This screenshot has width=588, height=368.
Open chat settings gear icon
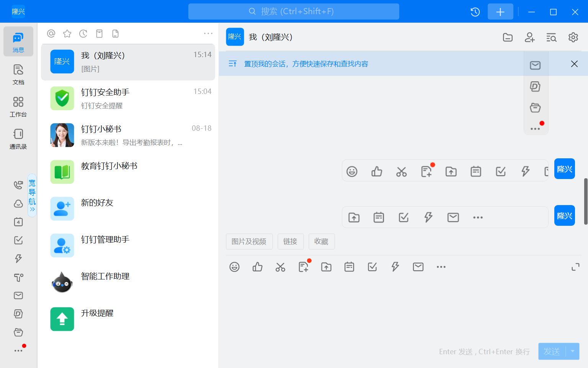click(573, 37)
